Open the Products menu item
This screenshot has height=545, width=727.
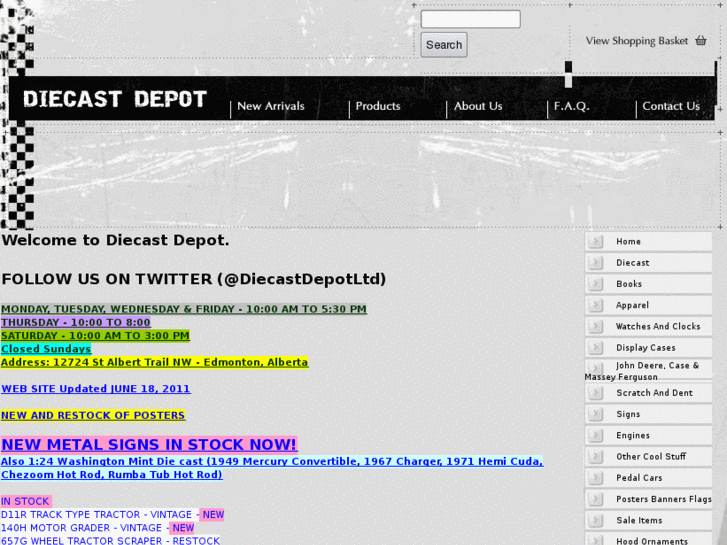tap(378, 106)
